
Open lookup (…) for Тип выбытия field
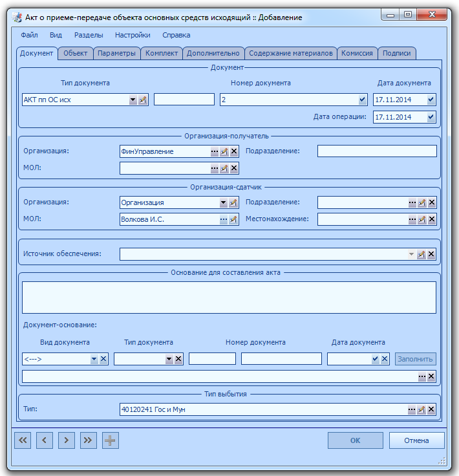click(x=412, y=409)
